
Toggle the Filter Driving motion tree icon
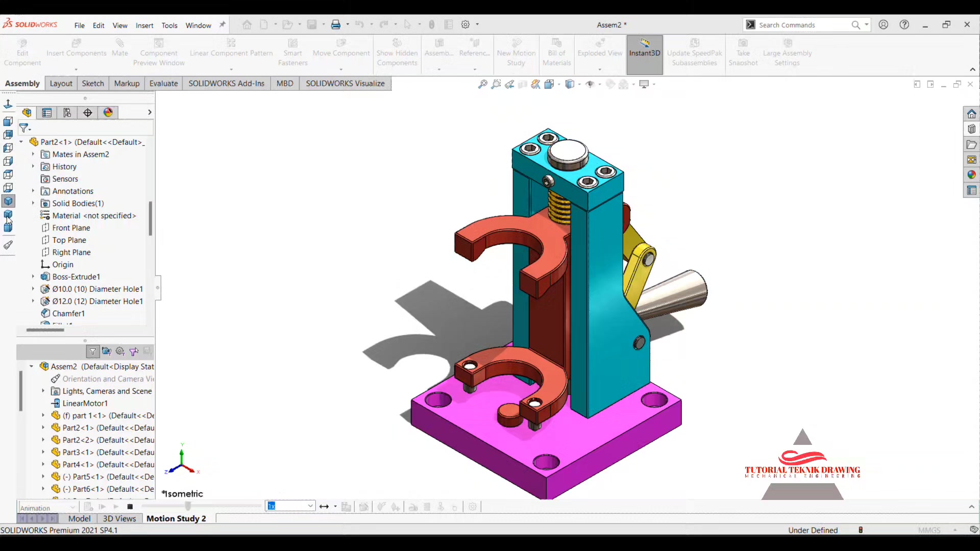(x=120, y=351)
